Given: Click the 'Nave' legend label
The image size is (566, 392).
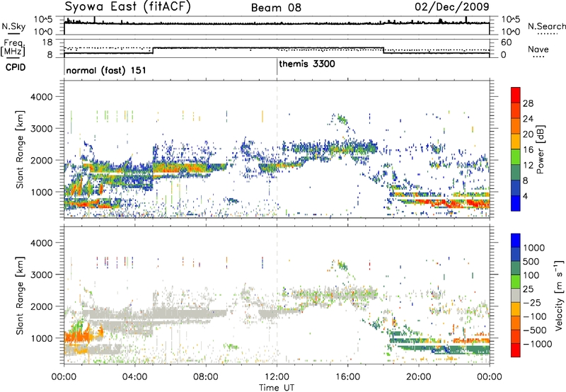Looking at the screenshot, I should coord(538,50).
